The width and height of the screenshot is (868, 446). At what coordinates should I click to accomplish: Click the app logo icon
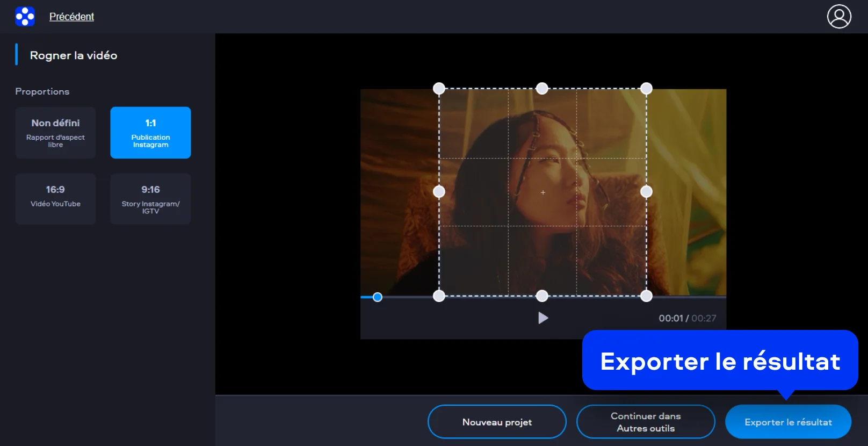pos(25,16)
